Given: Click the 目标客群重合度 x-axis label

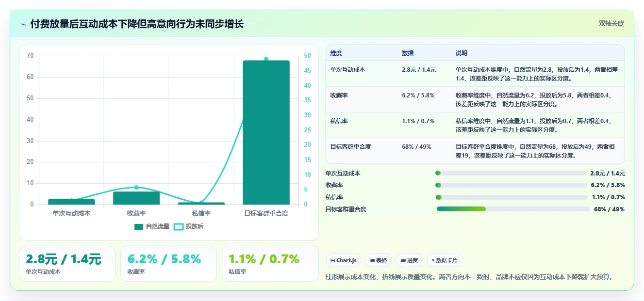Looking at the screenshot, I should coord(266,213).
